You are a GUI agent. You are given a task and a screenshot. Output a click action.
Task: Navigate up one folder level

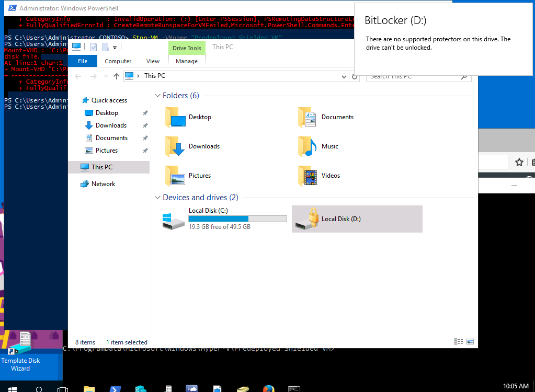[x=116, y=76]
